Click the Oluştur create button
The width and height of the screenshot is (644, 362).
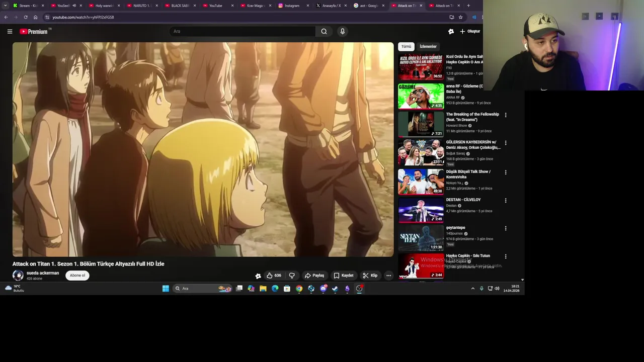point(470,31)
